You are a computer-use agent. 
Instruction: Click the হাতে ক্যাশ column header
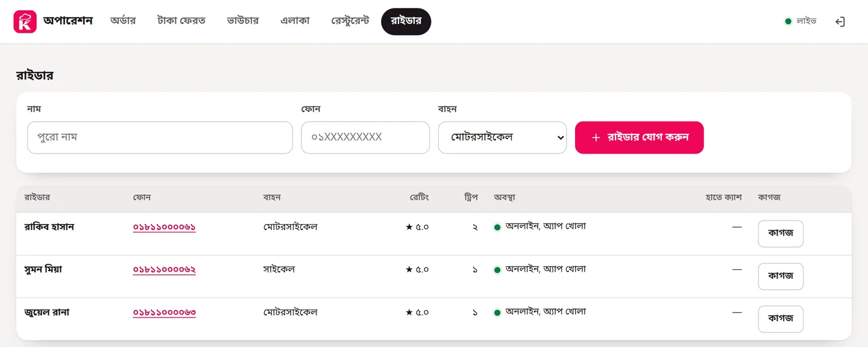(723, 198)
